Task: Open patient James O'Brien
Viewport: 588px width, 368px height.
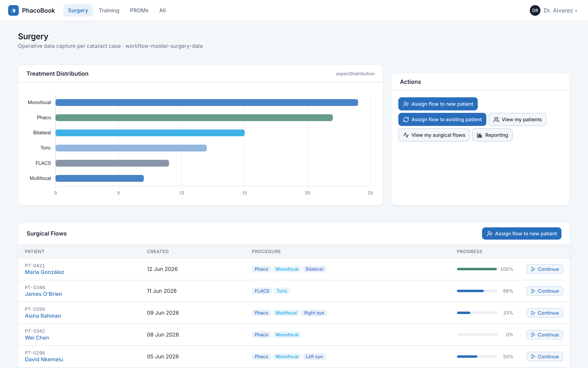Action: point(43,294)
